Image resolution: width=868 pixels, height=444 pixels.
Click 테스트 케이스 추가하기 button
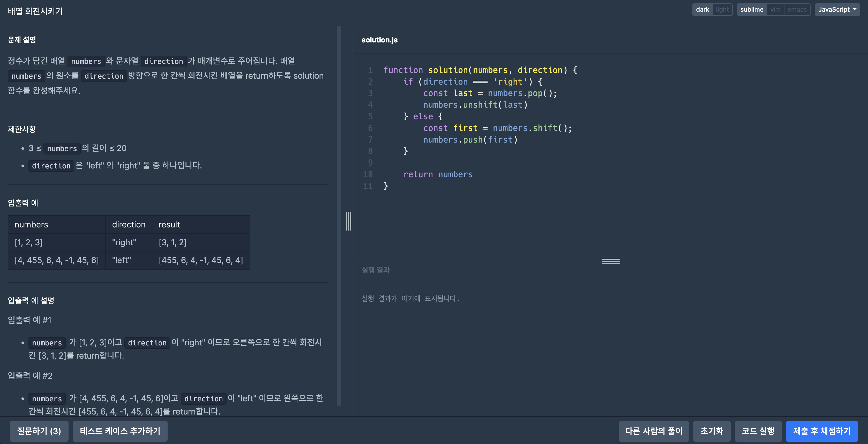[x=120, y=431]
